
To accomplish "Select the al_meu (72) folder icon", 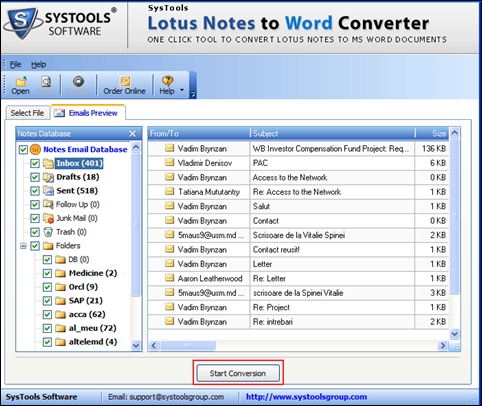I will pyautogui.click(x=60, y=328).
